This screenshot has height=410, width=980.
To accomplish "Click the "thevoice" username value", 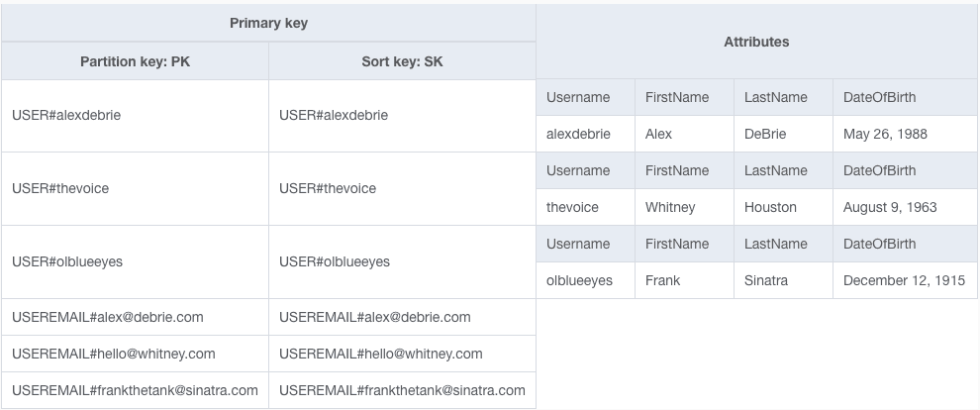I will tap(572, 207).
